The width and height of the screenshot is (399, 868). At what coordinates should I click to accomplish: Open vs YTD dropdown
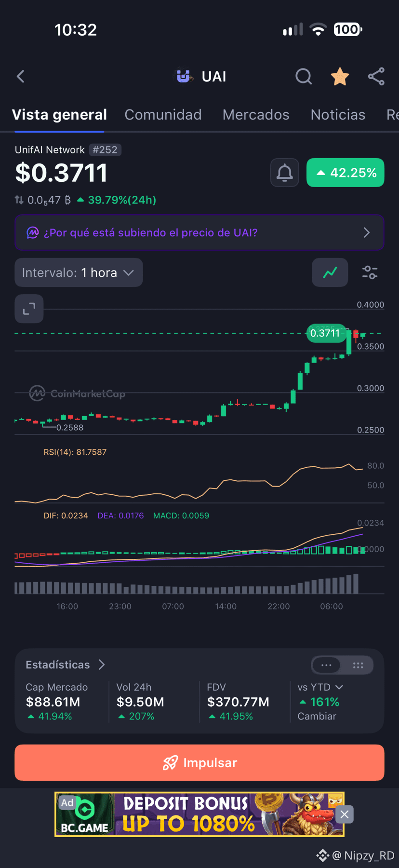(x=320, y=687)
